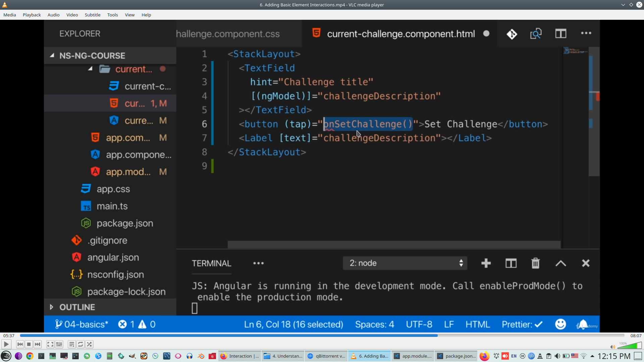The height and width of the screenshot is (362, 644).
Task: Toggle fullscreen video mode
Action: (50, 344)
